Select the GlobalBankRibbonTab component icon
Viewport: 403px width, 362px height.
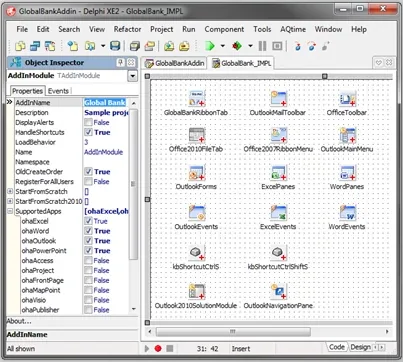(197, 98)
